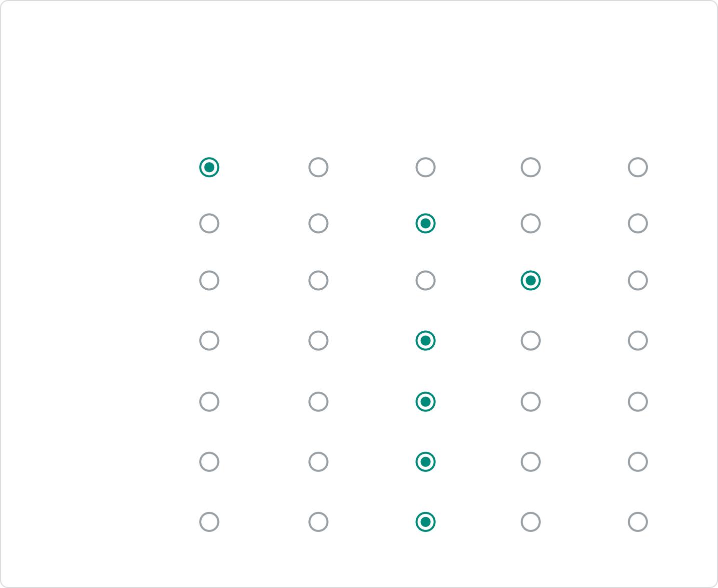The image size is (718, 588).
Task: Select the first radio button in row one
Action: (x=209, y=167)
